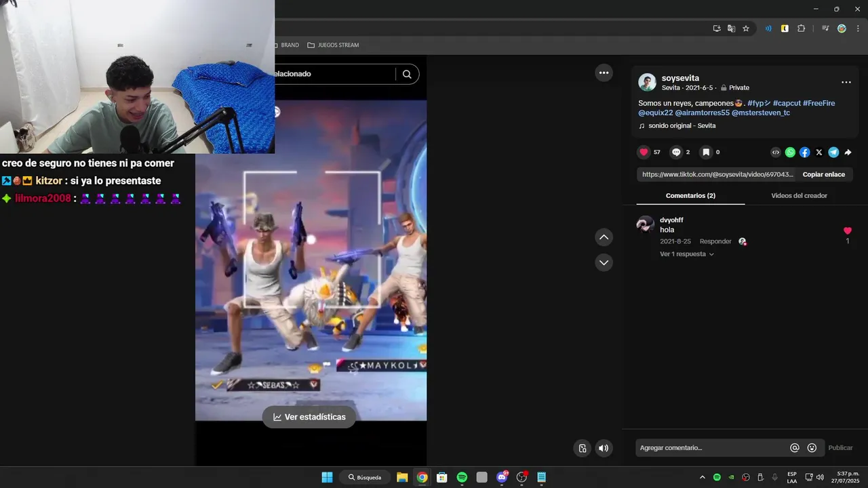Open the @mstersteven_tc mention
Image resolution: width=868 pixels, height=488 pixels.
761,113
